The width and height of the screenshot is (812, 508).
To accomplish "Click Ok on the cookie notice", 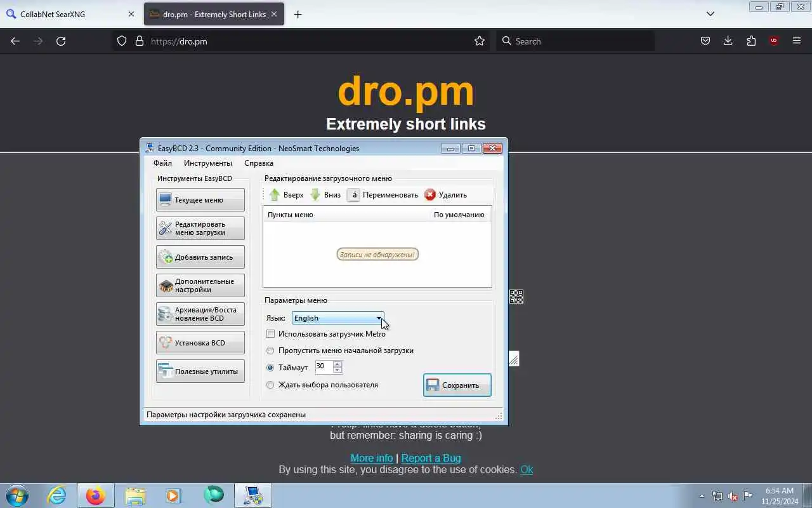I will click(527, 469).
